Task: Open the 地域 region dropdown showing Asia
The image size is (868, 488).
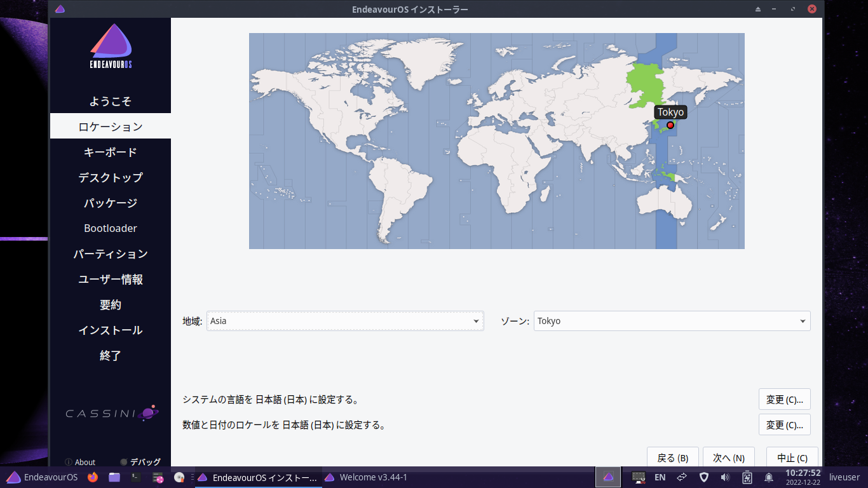Action: pyautogui.click(x=345, y=321)
